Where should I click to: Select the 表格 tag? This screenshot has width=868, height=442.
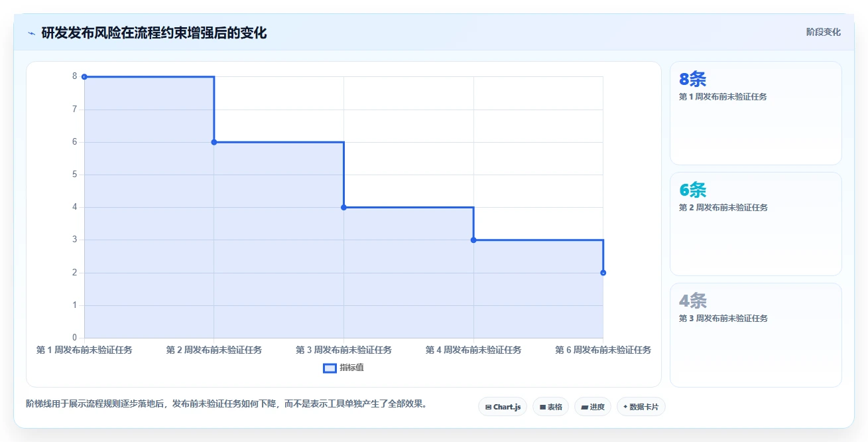tap(551, 407)
